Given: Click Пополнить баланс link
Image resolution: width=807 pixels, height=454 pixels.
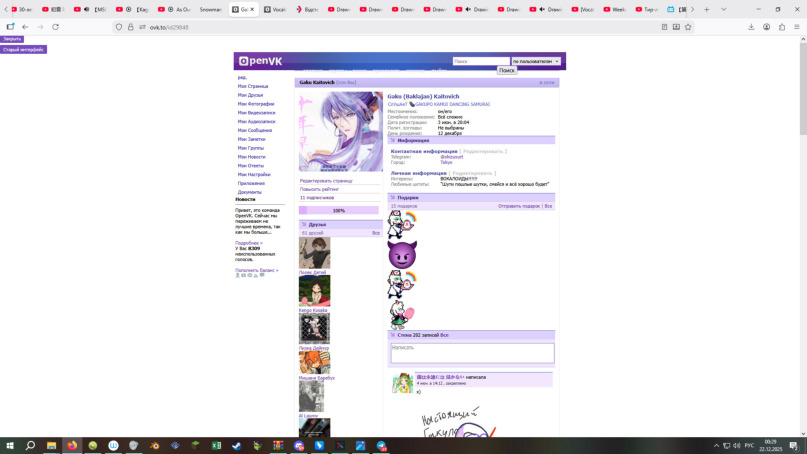Looking at the screenshot, I should (256, 270).
